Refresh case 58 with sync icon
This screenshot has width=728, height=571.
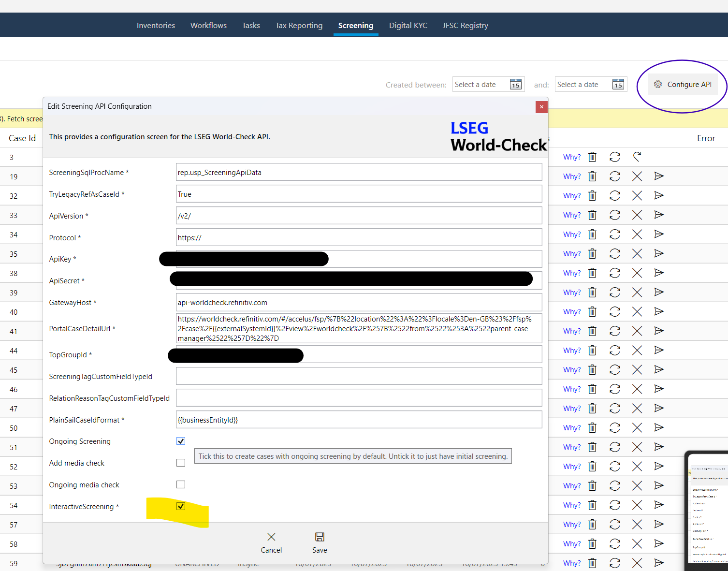(x=615, y=544)
